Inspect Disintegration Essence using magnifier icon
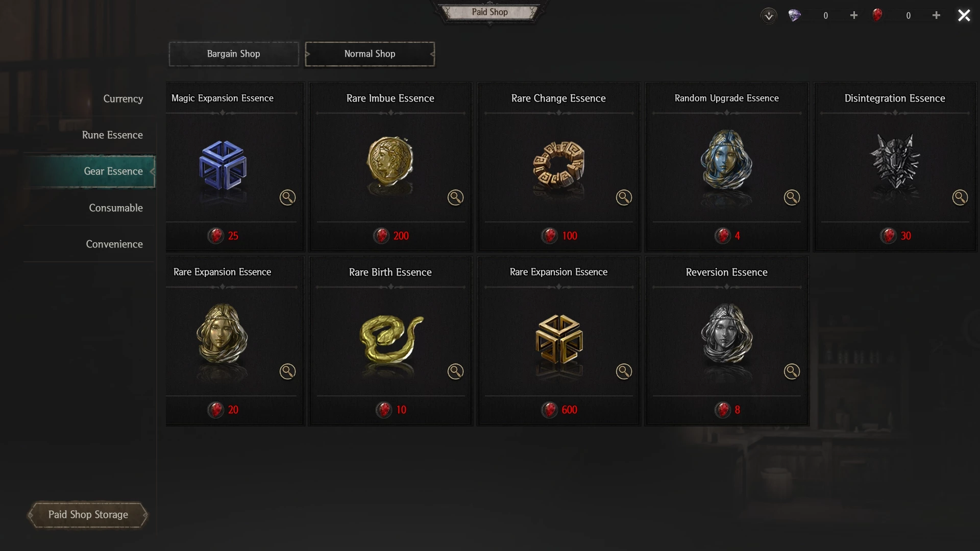 (x=960, y=197)
